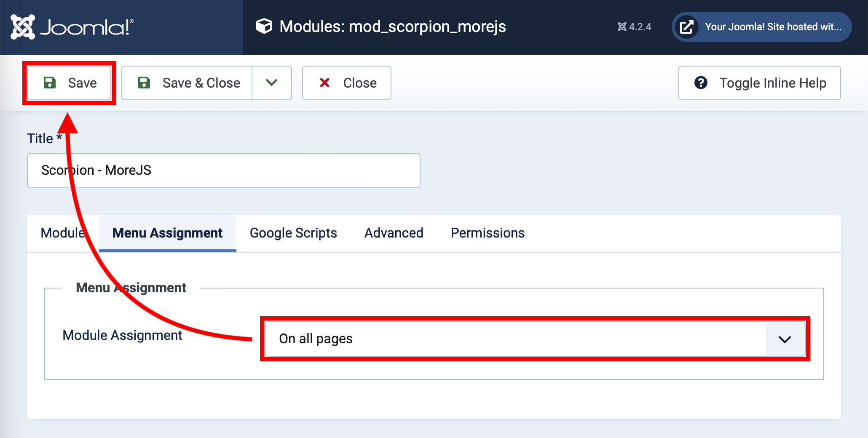Click the Joomla! logo
Viewport: 868px width, 438px height.
[72, 27]
